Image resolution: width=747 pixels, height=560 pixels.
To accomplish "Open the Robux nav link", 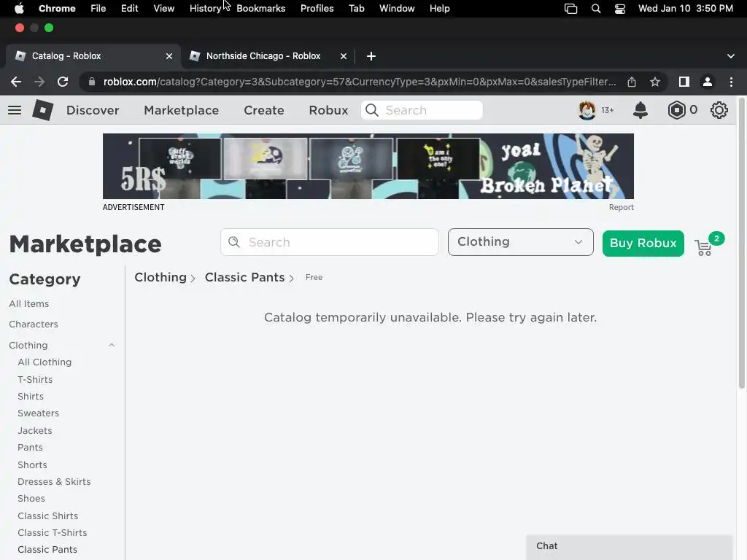I will (x=328, y=110).
